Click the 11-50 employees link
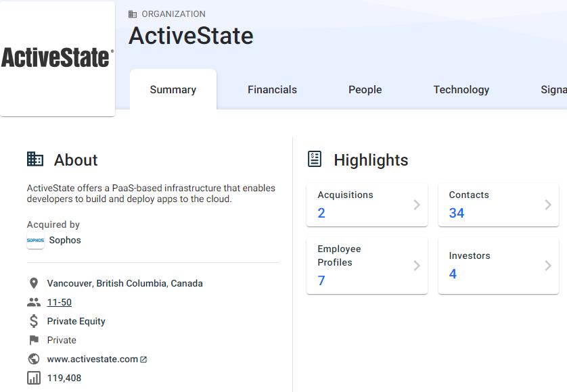This screenshot has width=567, height=392. click(x=60, y=303)
